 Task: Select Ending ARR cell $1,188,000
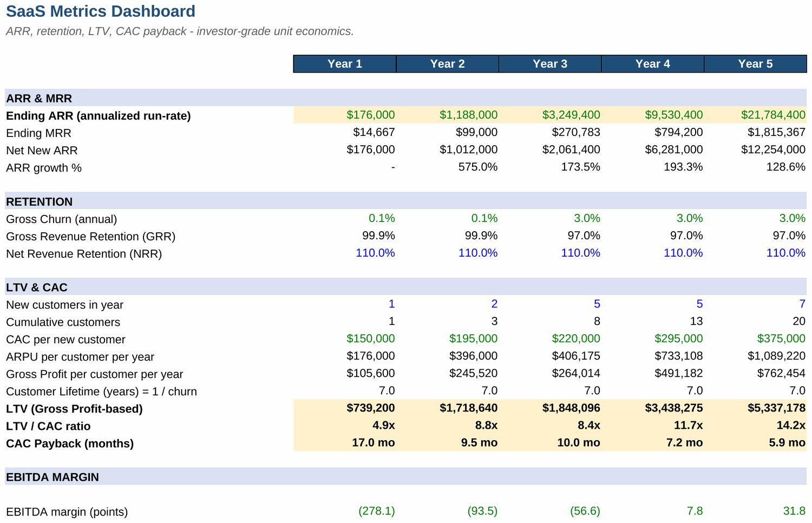[448, 115]
